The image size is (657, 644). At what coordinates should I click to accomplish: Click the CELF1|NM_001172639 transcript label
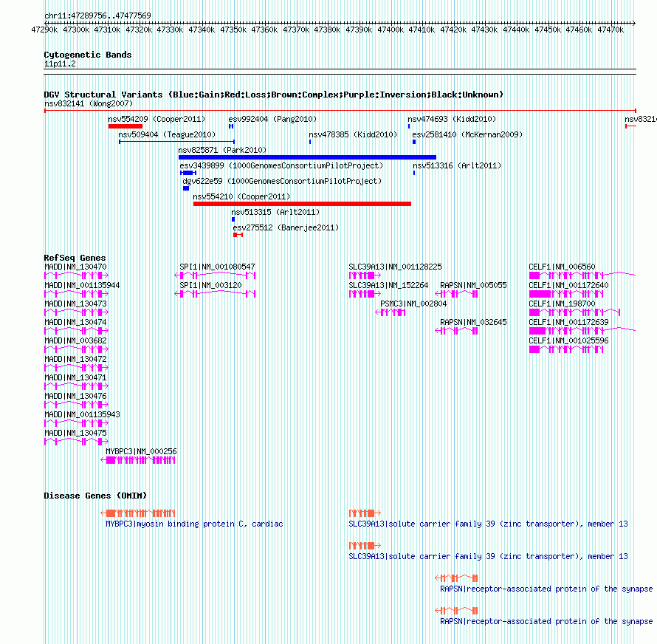[568, 322]
